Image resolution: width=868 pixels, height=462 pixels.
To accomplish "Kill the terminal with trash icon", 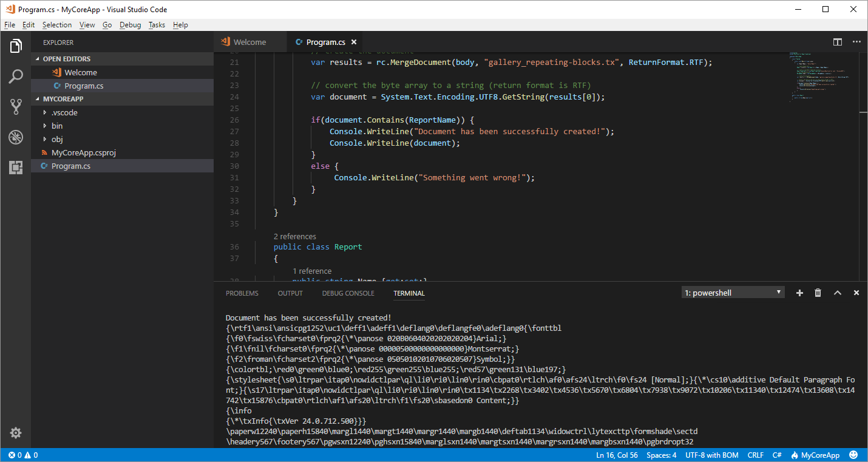I will pos(818,293).
